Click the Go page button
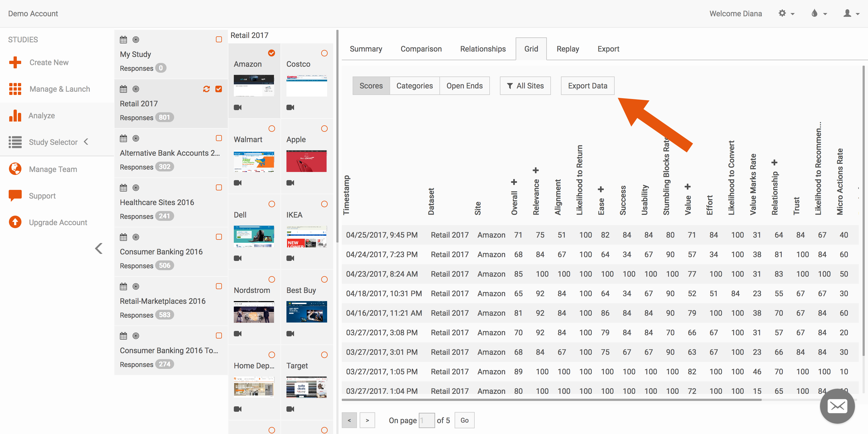The image size is (868, 434). (x=464, y=420)
